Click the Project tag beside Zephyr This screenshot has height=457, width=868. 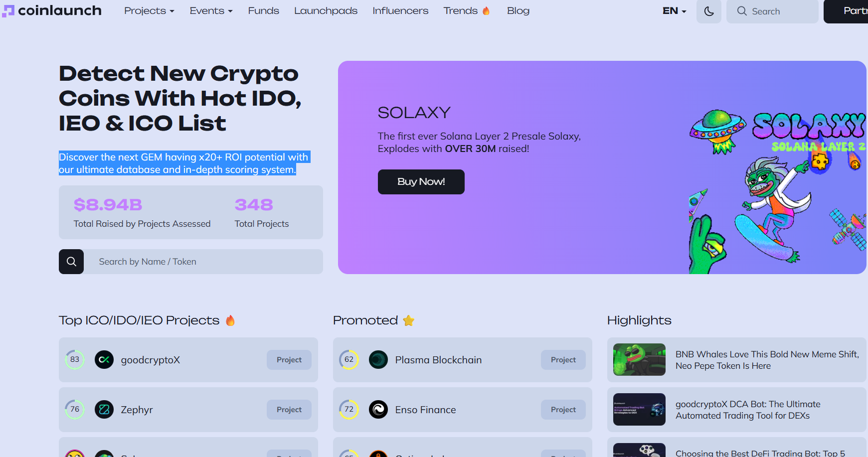(x=289, y=410)
